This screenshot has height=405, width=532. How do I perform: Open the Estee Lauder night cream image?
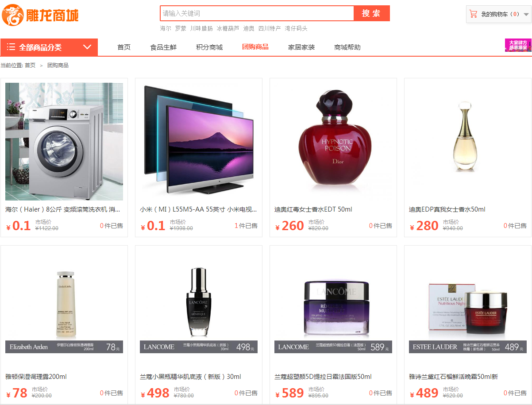[468, 309]
